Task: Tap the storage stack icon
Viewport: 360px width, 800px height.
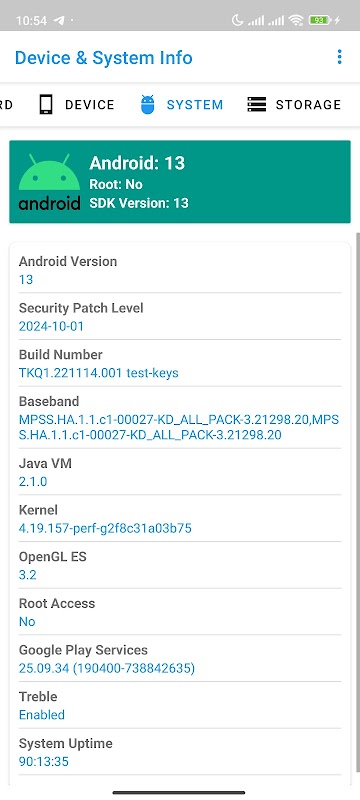Action: 256,105
